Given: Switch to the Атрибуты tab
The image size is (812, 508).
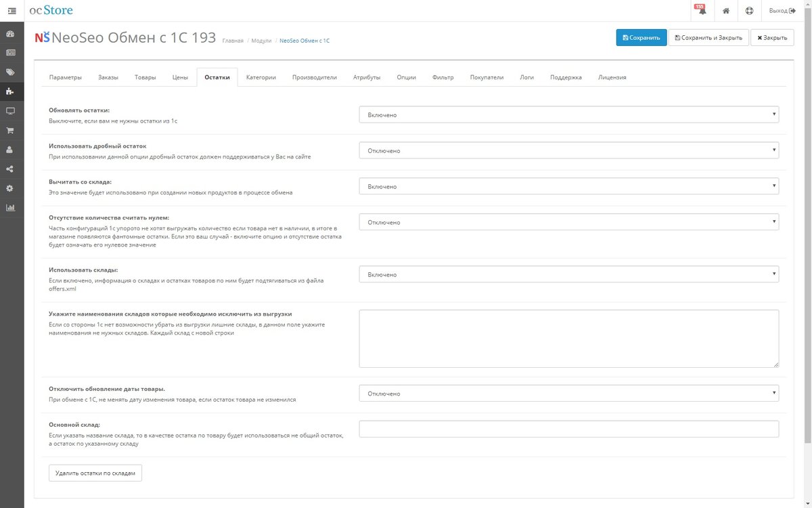Looking at the screenshot, I should click(x=367, y=77).
